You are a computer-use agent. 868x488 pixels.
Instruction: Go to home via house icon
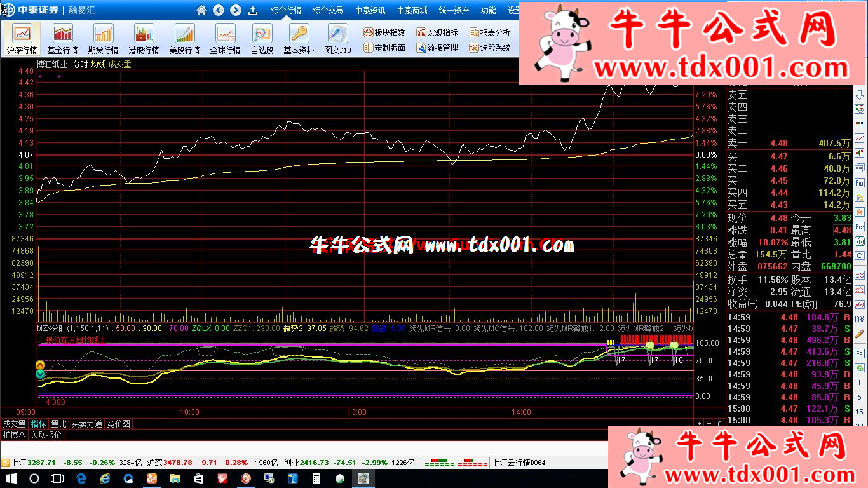click(x=201, y=10)
